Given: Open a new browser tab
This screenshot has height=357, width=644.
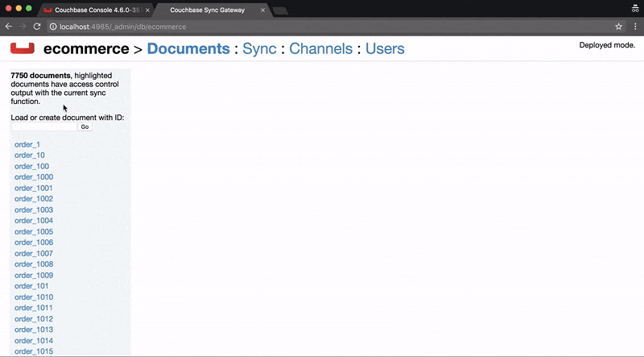Looking at the screenshot, I should [280, 10].
